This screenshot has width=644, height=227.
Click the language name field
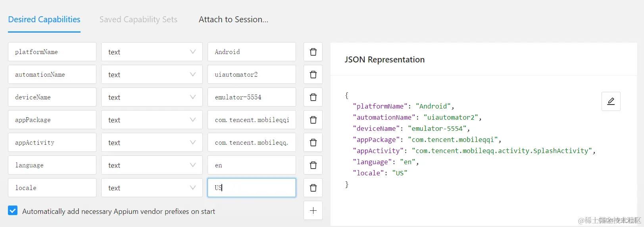pos(52,165)
